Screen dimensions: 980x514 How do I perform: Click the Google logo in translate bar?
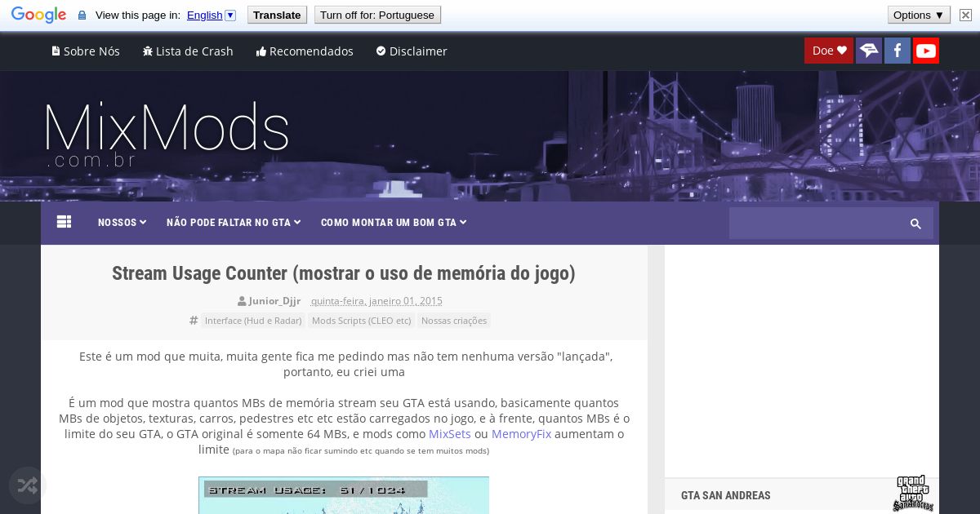click(38, 15)
